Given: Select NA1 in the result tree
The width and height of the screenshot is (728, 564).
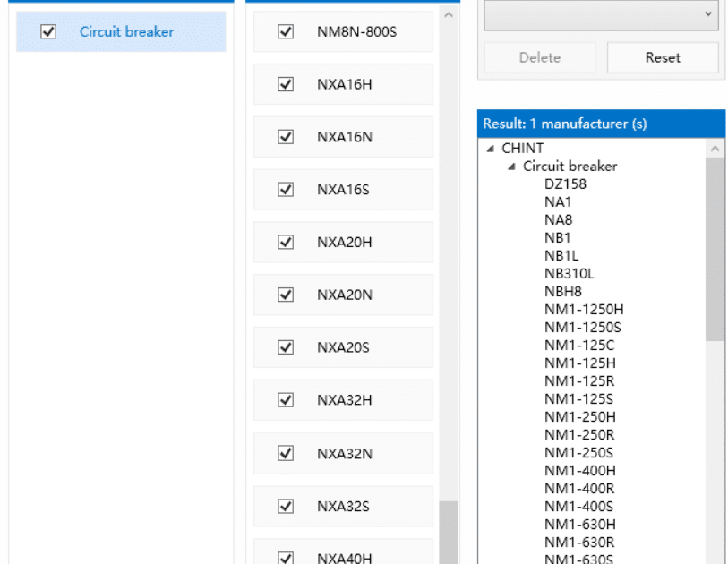Looking at the screenshot, I should pos(558,202).
